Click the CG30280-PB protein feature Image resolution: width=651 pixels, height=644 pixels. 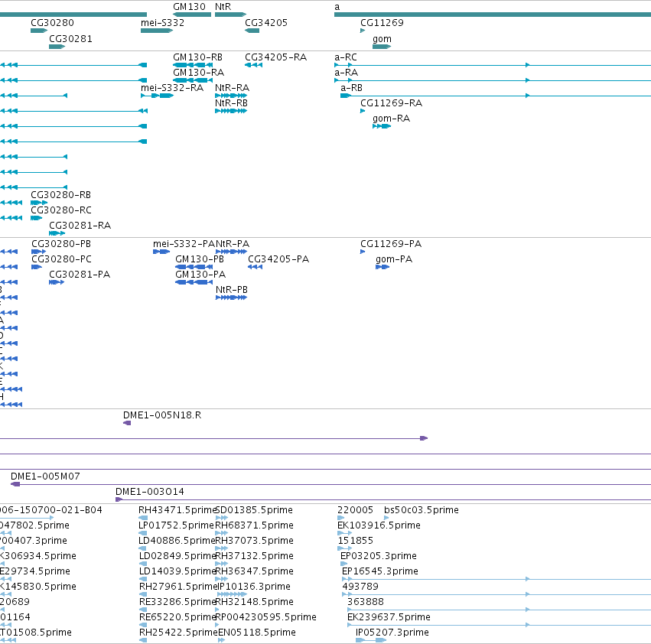click(x=38, y=252)
